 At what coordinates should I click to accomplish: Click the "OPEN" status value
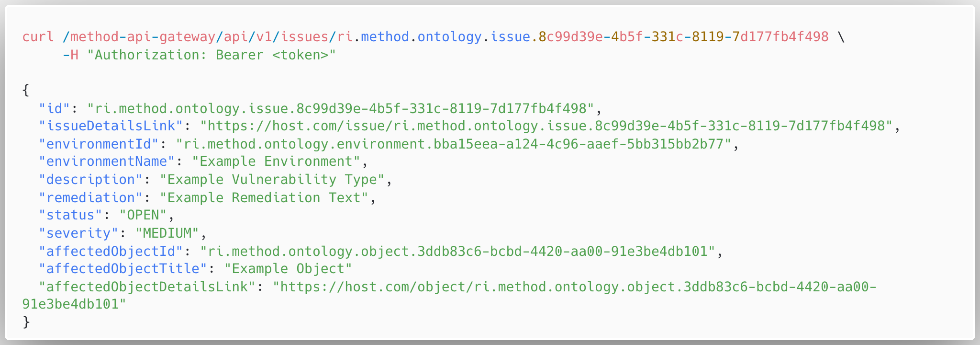(x=143, y=215)
